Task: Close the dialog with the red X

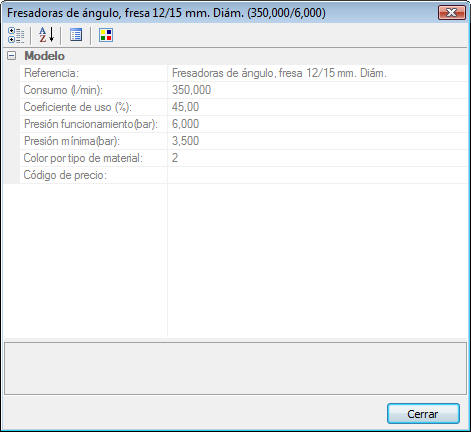Action: click(x=451, y=13)
